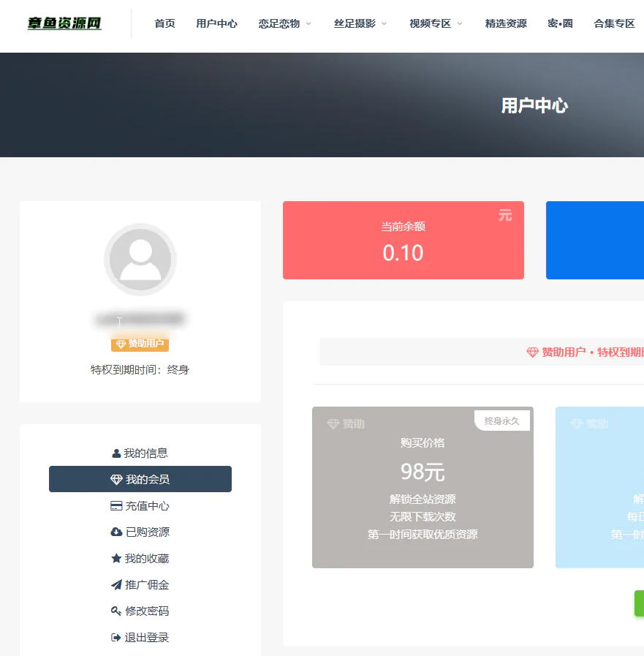The height and width of the screenshot is (656, 644).
Task: Open the 首页 nav item
Action: 164,23
